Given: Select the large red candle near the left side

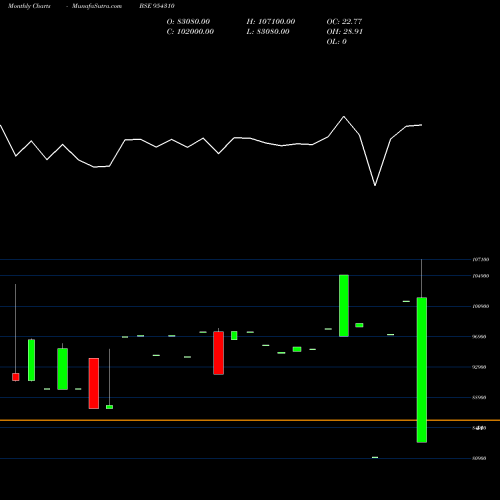Looking at the screenshot, I should 94,383.
